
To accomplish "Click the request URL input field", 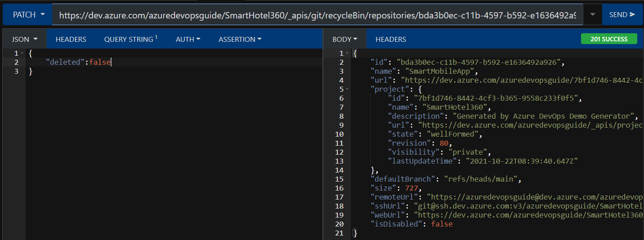I will point(318,15).
